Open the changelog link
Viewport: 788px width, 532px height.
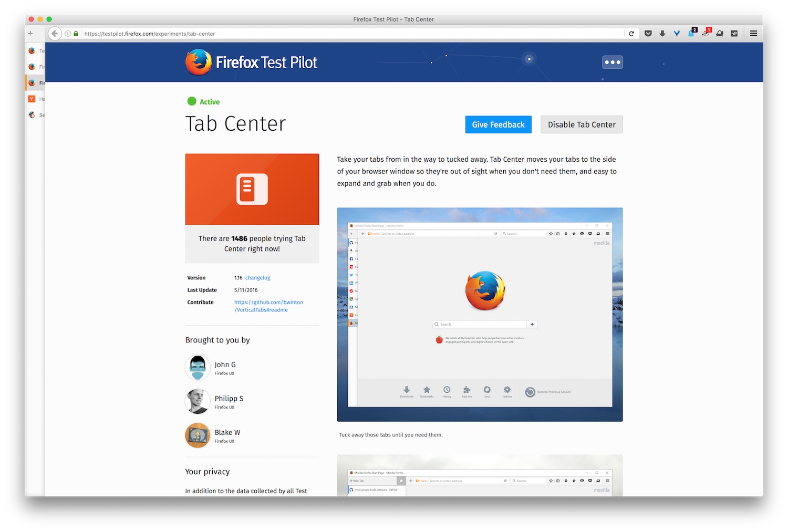point(257,278)
